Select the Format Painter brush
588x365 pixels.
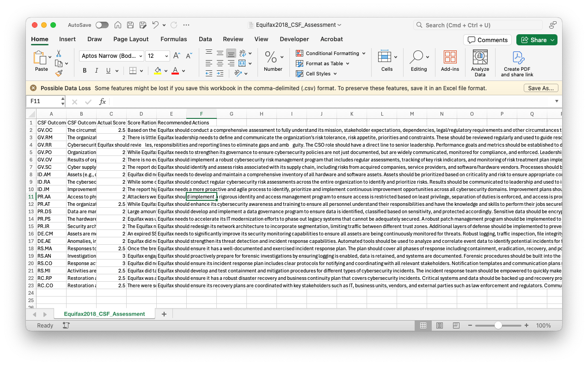tap(59, 73)
